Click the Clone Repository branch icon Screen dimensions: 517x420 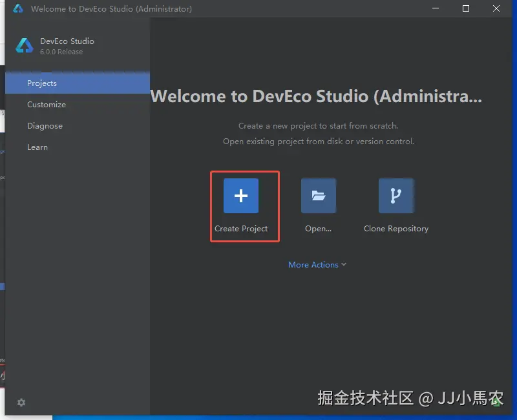396,196
